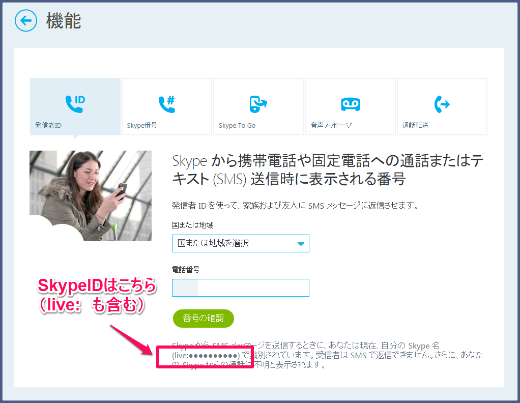Open the 通話転送 tab label
Screen dimensions: 520x403
coord(415,125)
